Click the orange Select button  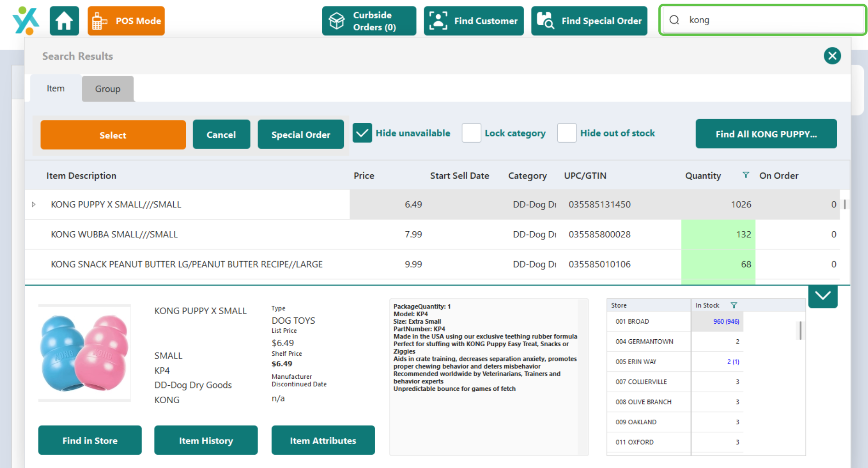pos(113,135)
